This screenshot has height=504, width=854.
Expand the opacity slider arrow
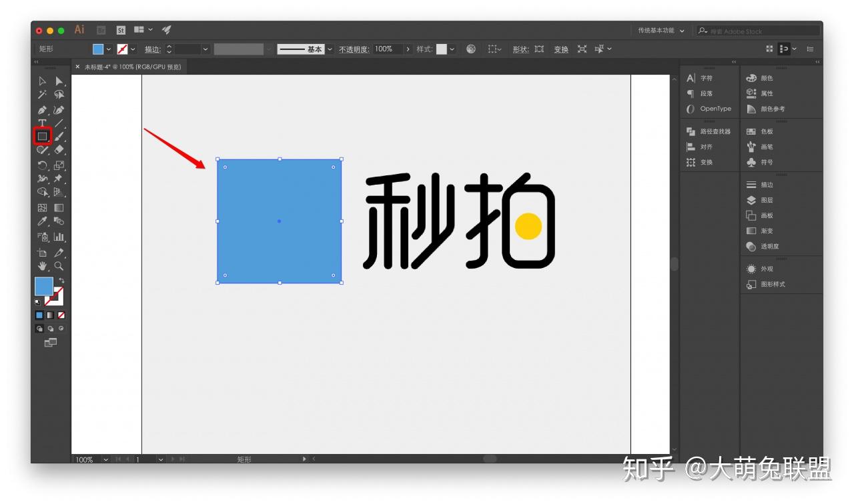pyautogui.click(x=408, y=49)
